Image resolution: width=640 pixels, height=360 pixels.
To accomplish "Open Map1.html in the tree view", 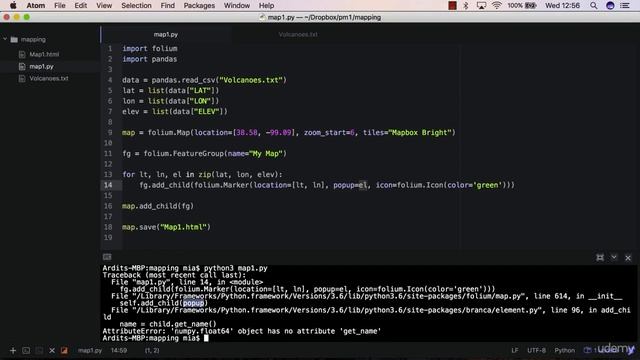I will (44, 54).
